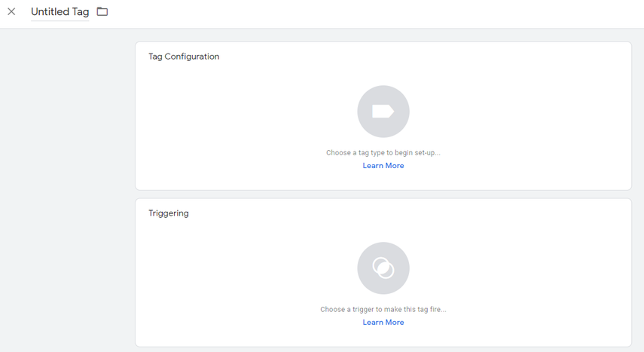This screenshot has height=352, width=644.
Task: Click the white tag-shaped icon in Tag Configuration
Action: pyautogui.click(x=383, y=112)
